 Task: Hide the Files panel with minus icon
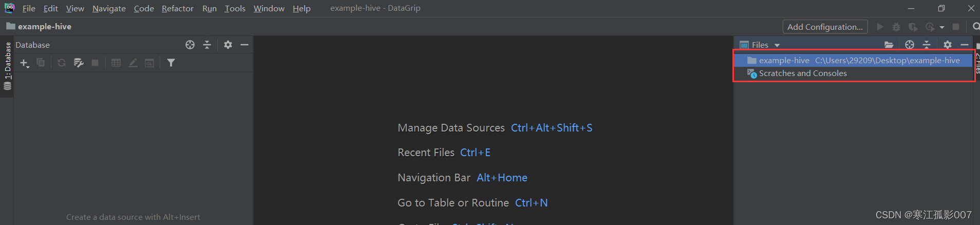965,45
